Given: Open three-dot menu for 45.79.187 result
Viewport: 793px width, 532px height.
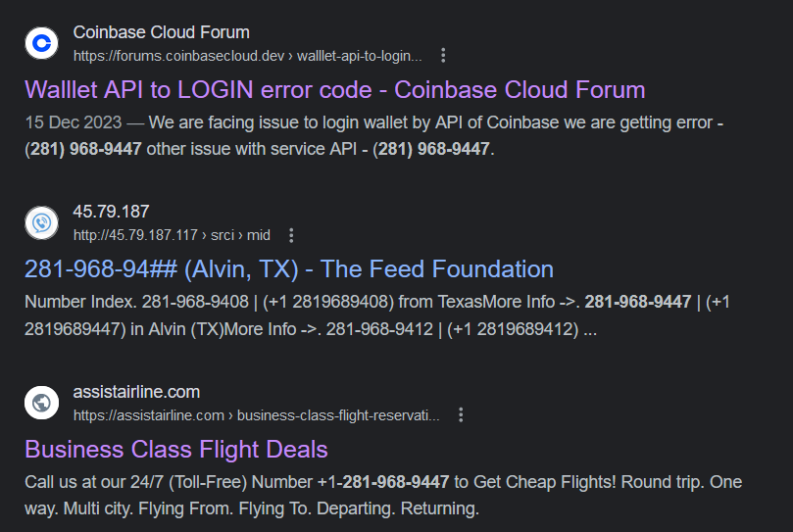Looking at the screenshot, I should [291, 235].
